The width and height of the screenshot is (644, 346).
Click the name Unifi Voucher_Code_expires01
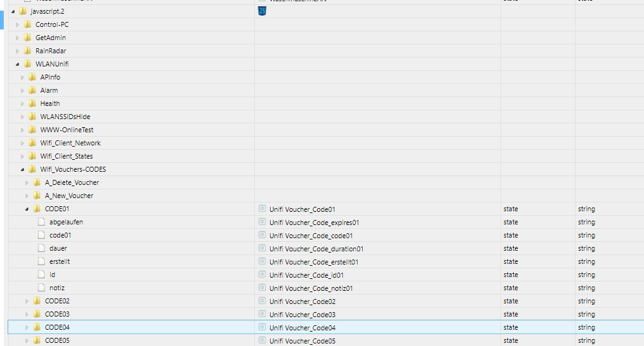click(314, 223)
